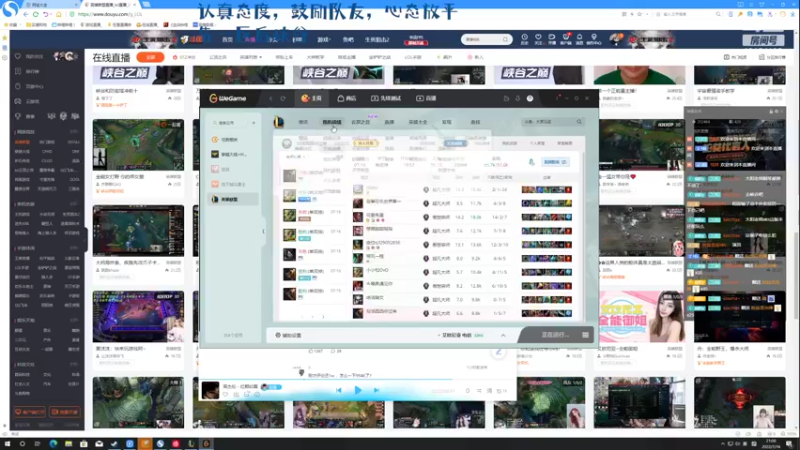The image size is (800, 450).
Task: Select the 英雄大全 tab in WeGame
Action: coord(418,122)
